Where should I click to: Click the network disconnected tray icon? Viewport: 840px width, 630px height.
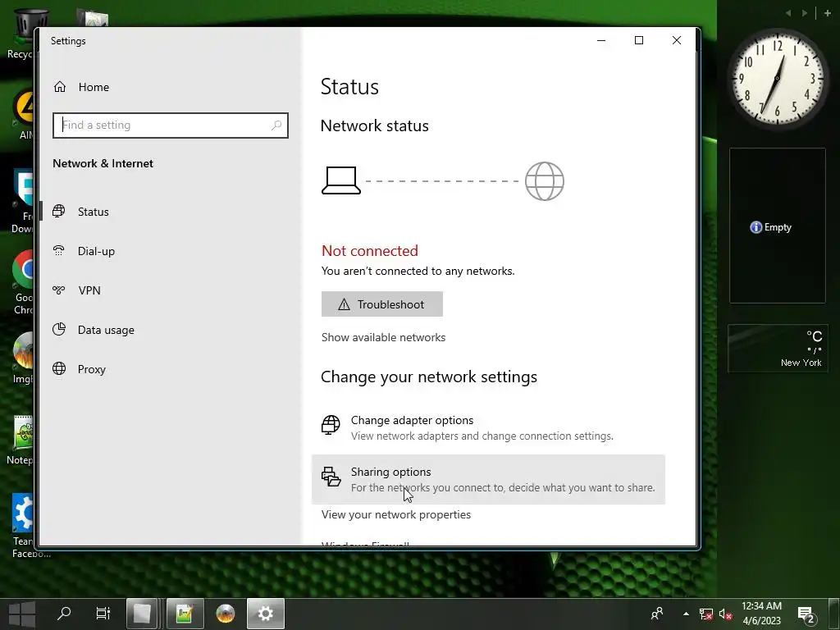tap(706, 614)
